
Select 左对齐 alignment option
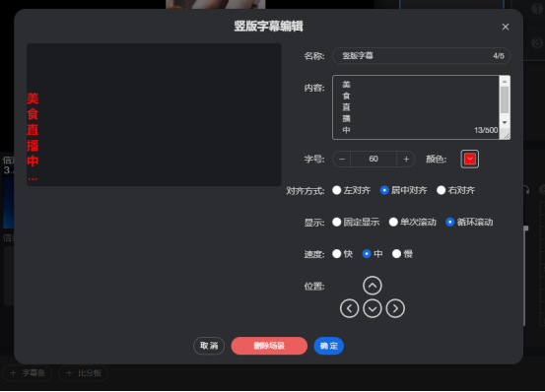(351, 190)
